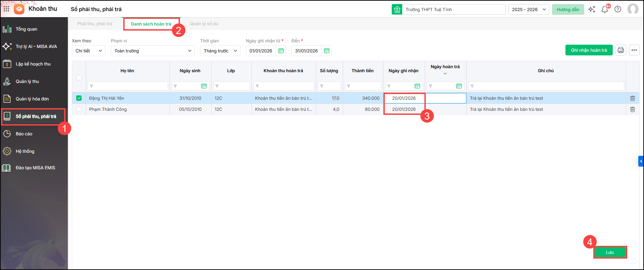Click the help question mark icon
Screen dimensions: 644x270
[618, 9]
